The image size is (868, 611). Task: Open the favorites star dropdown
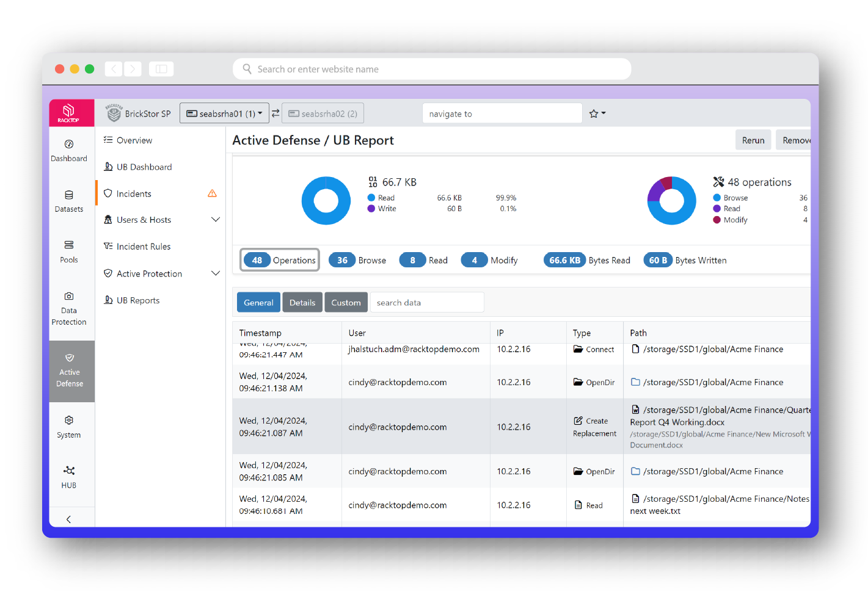[597, 114]
